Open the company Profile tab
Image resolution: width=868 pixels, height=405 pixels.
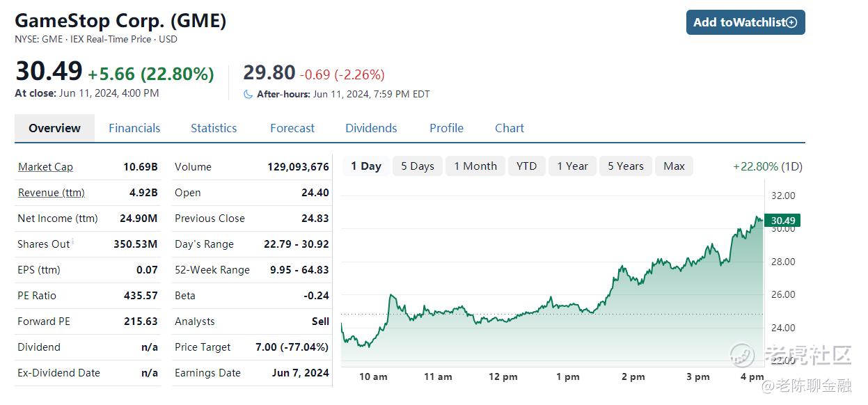446,128
